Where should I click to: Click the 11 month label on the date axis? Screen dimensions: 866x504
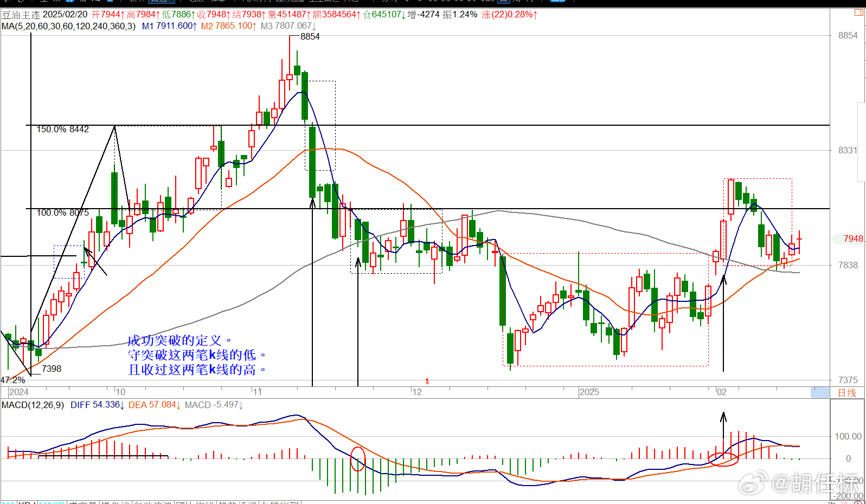(257, 392)
